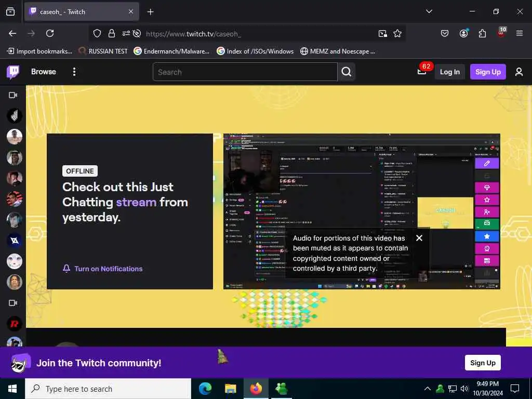
Task: Click the Twitch logo home icon
Action: 13,72
